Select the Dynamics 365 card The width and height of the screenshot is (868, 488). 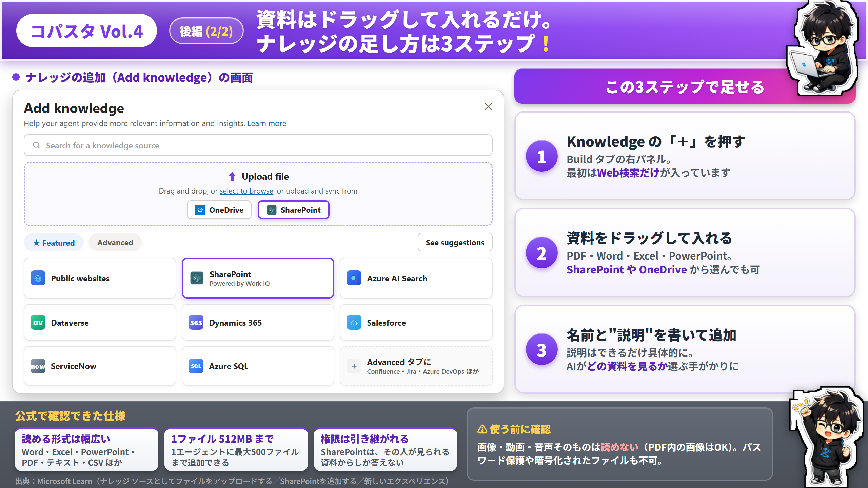pyautogui.click(x=258, y=322)
